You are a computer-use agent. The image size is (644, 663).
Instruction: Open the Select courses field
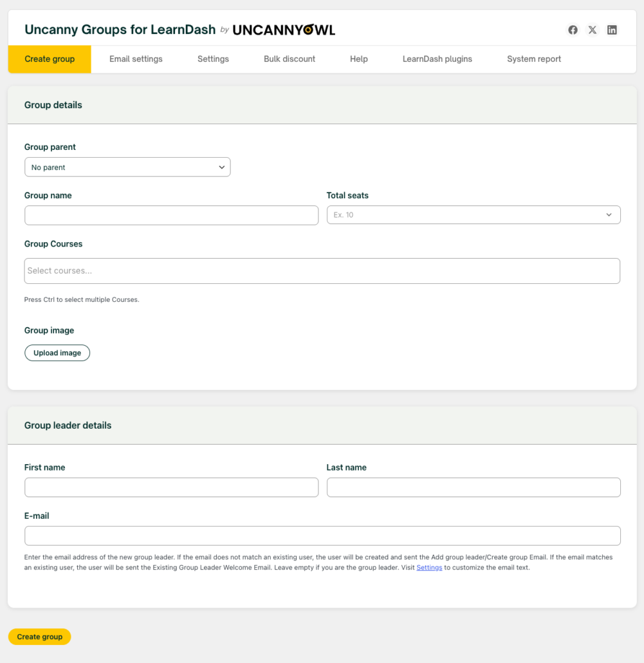coord(322,271)
